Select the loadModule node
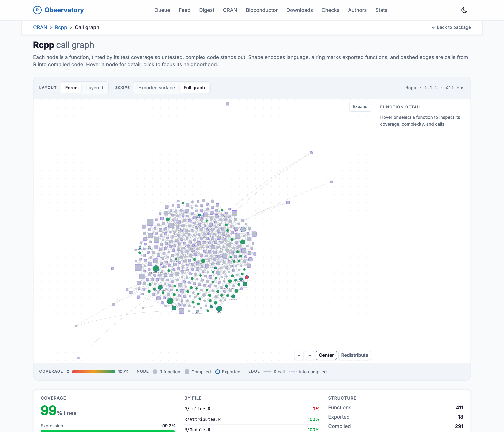This screenshot has height=432, width=504. [245, 284]
